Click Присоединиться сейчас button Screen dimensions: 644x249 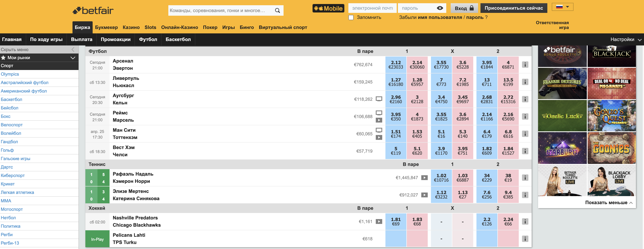(x=514, y=8)
